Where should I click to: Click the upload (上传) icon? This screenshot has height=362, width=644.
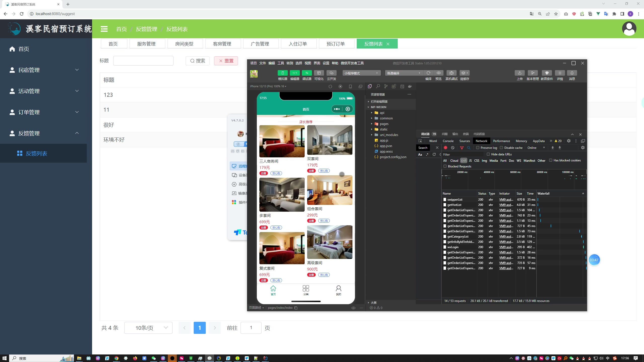pos(519,73)
